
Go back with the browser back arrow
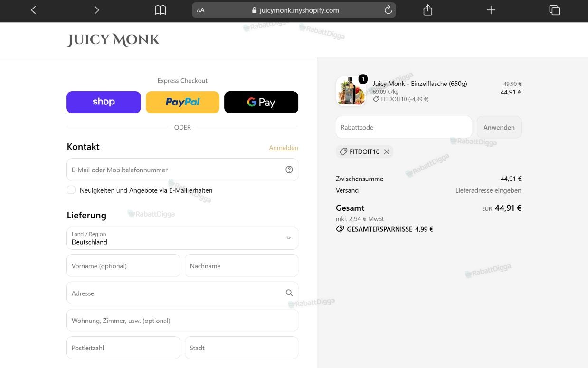pos(34,10)
